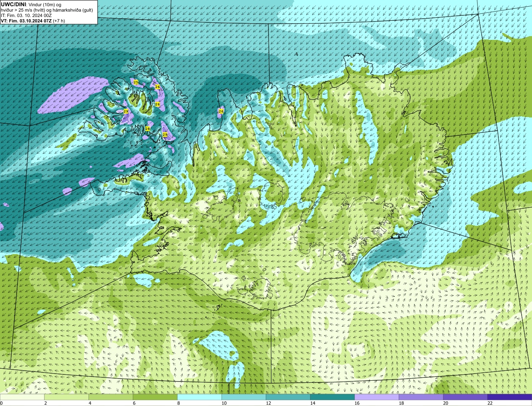Click the legend scale label "4"
532x406 pixels.
click(x=90, y=403)
